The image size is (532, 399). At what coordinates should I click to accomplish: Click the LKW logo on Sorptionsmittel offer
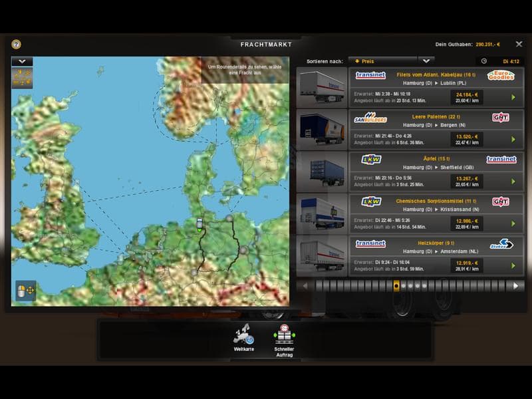pyautogui.click(x=372, y=201)
